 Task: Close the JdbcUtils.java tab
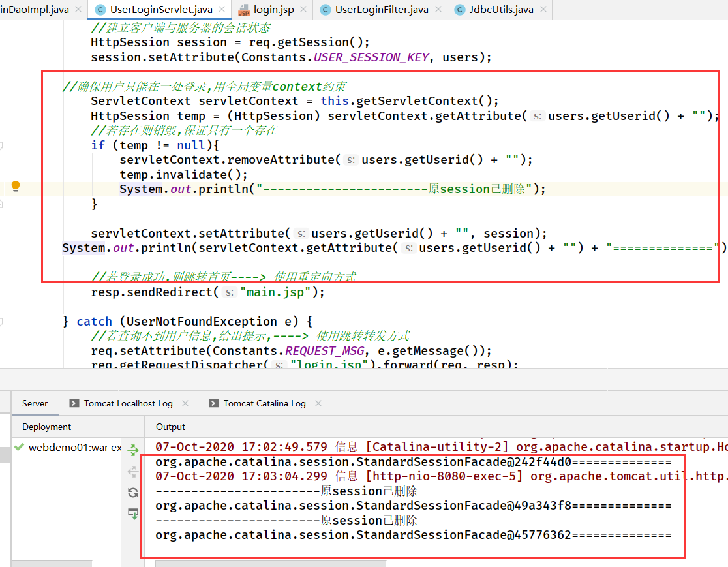pyautogui.click(x=543, y=9)
